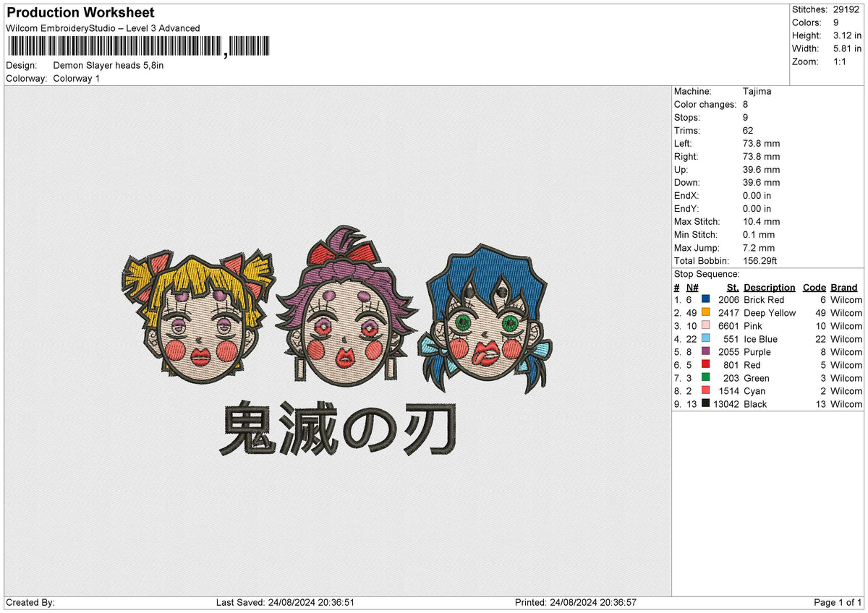868x613 pixels.
Task: Select the Deep Yellow color swatch
Action: pos(705,312)
